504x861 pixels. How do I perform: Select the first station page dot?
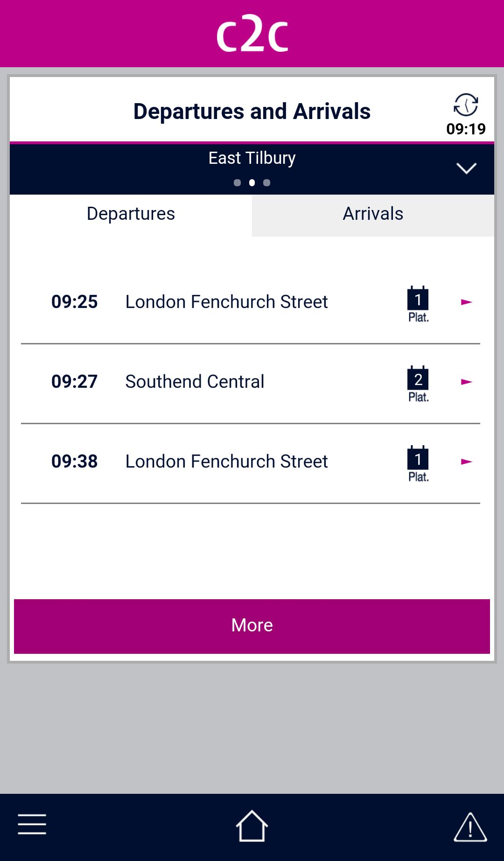[237, 183]
